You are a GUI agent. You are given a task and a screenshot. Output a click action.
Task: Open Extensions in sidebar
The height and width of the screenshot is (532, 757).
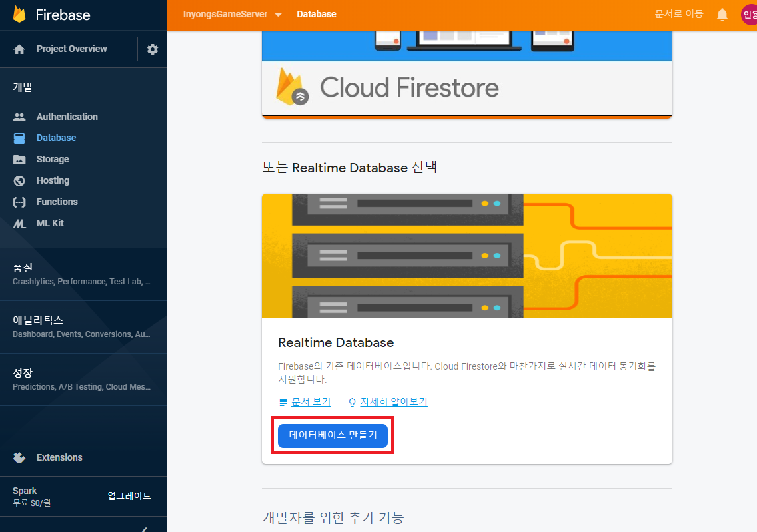tap(59, 457)
